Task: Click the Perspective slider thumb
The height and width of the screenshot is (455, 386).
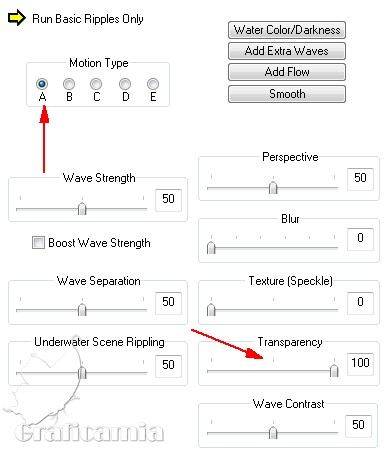Action: tap(273, 188)
